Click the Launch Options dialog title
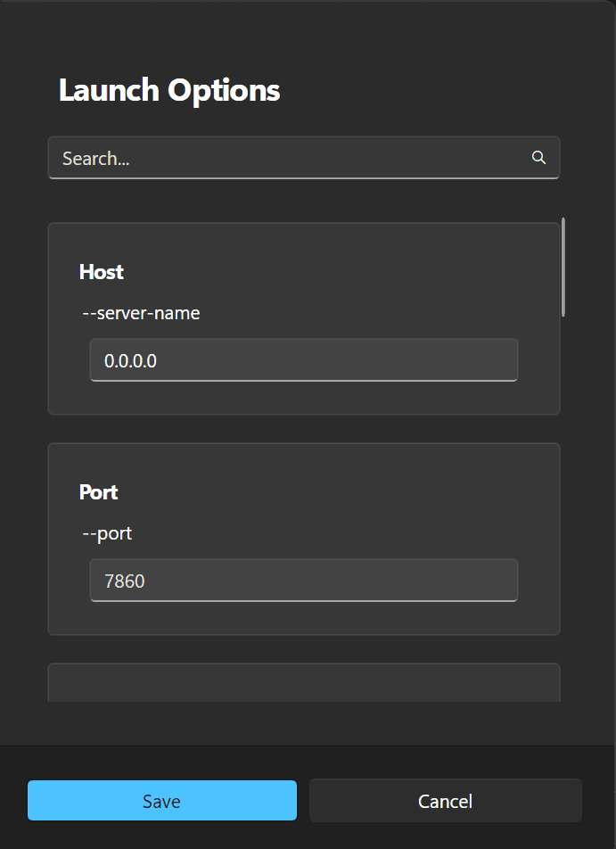Image resolution: width=616 pixels, height=849 pixels. tap(169, 90)
